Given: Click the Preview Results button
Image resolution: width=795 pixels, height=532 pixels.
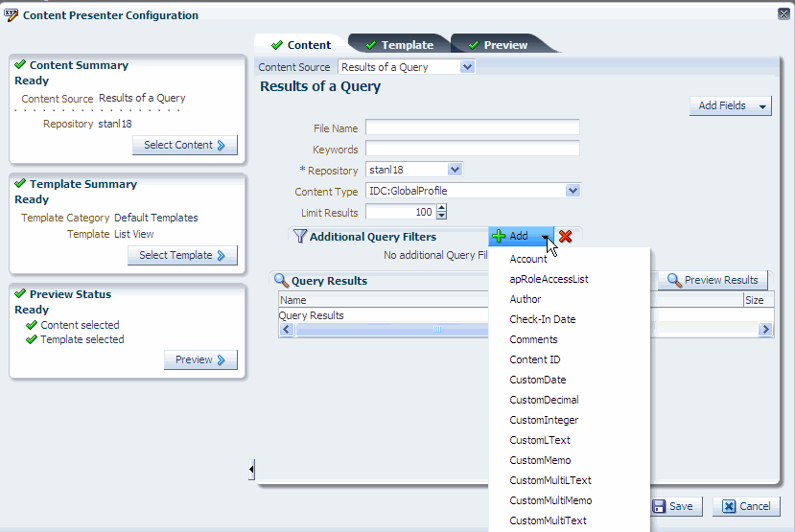Looking at the screenshot, I should click(x=713, y=280).
